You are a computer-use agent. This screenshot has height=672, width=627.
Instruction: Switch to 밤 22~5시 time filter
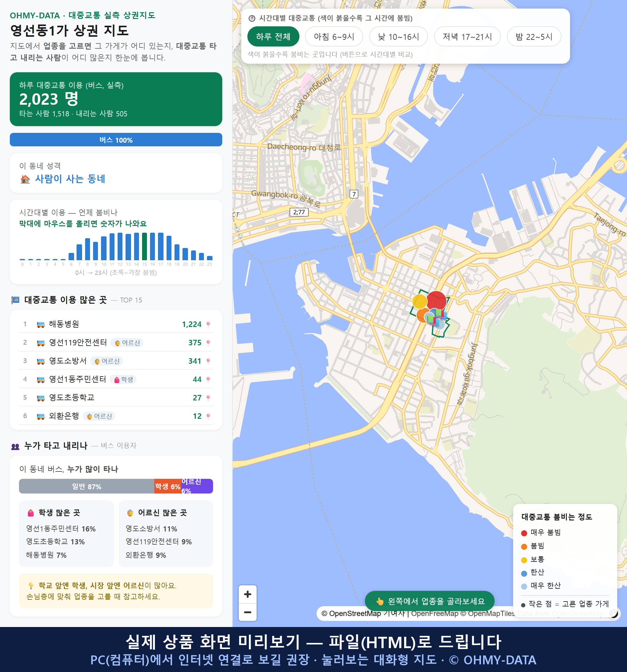534,36
